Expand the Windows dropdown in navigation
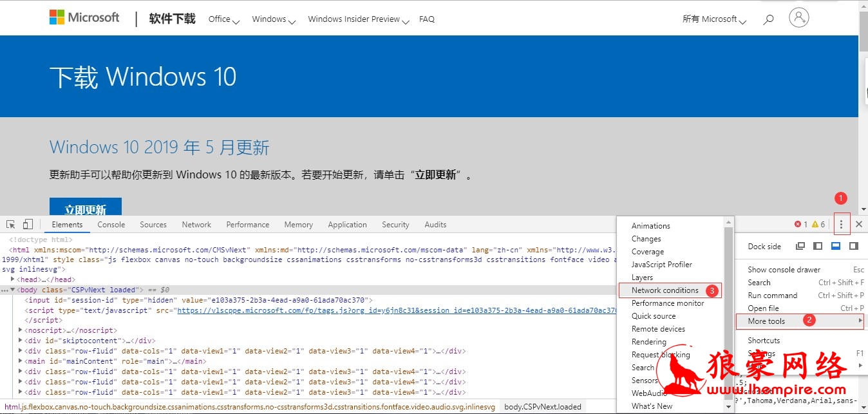This screenshot has height=414, width=868. click(x=274, y=19)
